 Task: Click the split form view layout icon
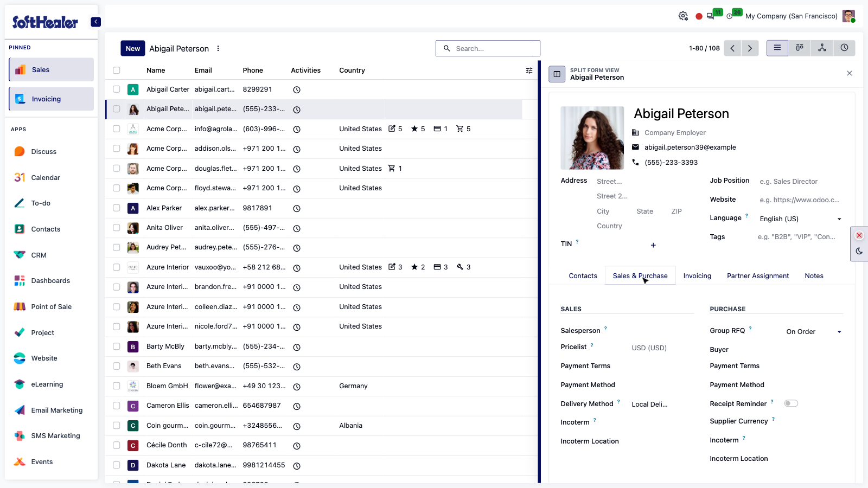[557, 74]
